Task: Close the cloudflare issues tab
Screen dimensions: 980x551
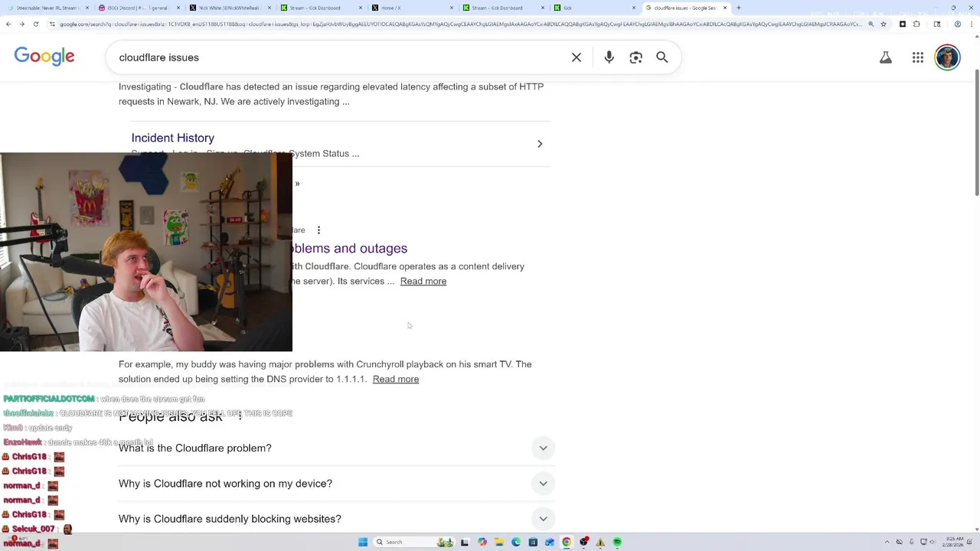Action: [x=725, y=8]
